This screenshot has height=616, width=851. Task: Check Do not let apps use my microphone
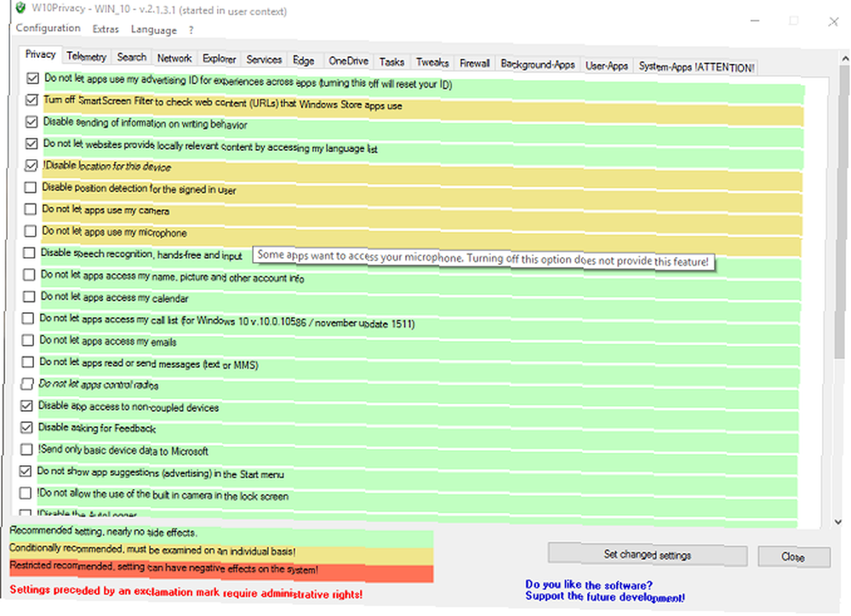click(30, 231)
